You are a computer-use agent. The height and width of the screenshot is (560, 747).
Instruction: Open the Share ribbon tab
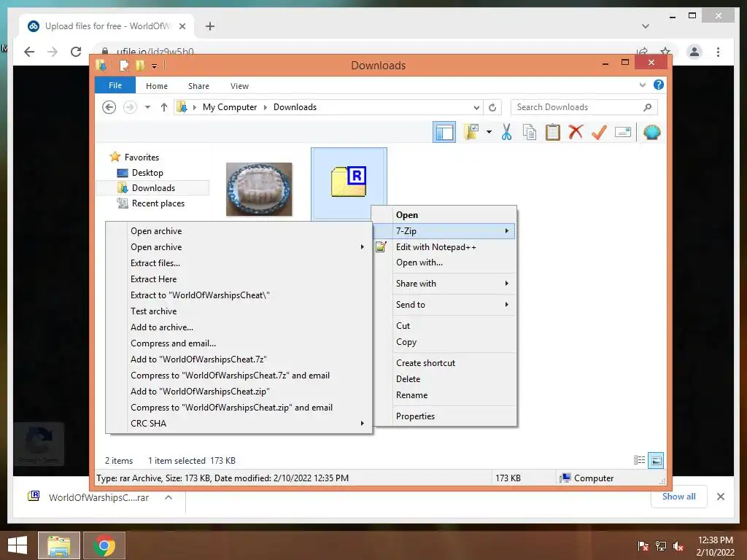click(198, 86)
